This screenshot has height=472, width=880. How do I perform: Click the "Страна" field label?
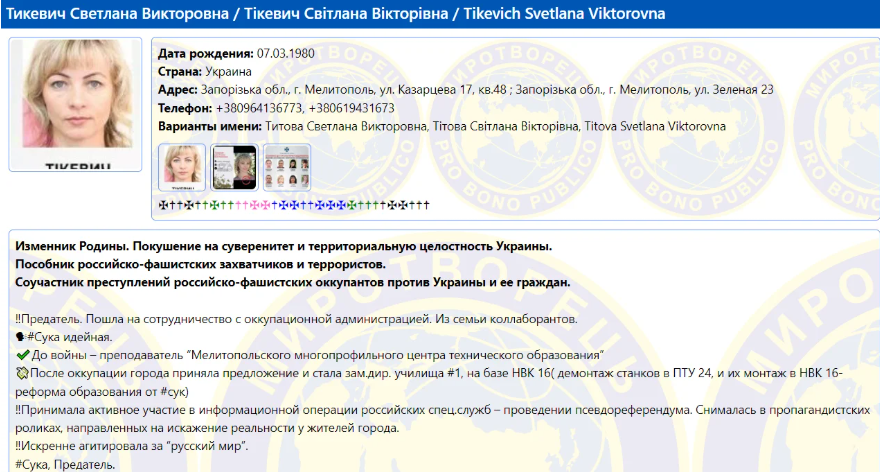point(182,72)
